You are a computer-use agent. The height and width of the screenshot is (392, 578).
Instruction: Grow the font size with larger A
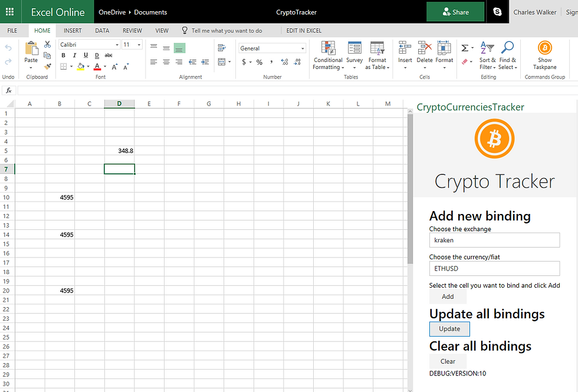click(114, 67)
